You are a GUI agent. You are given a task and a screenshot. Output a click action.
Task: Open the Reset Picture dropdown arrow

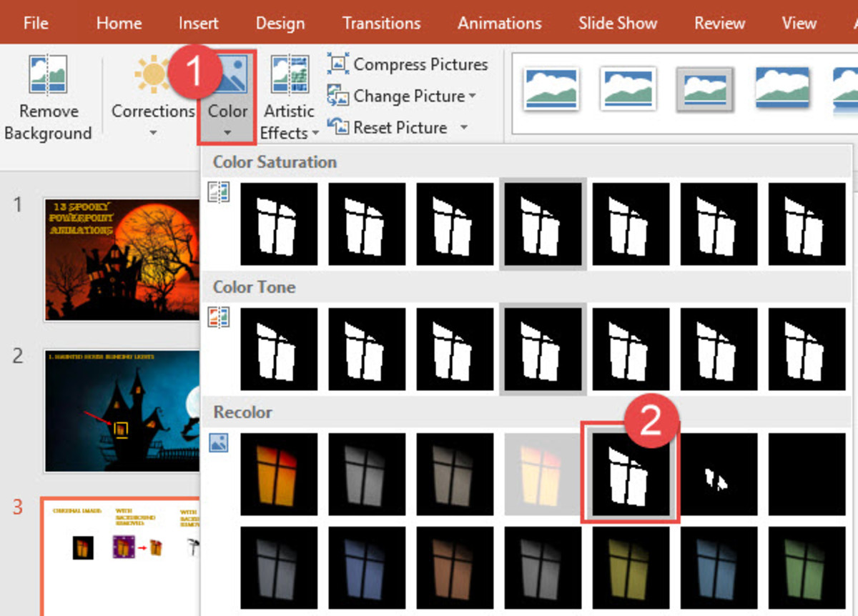click(x=463, y=128)
